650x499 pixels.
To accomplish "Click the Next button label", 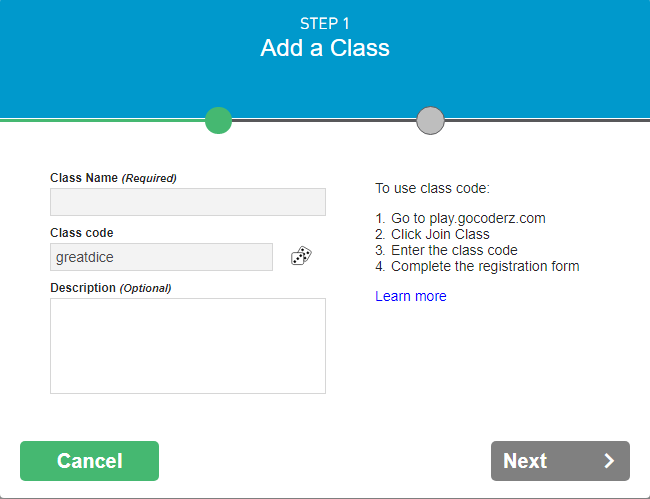I will click(x=525, y=461).
